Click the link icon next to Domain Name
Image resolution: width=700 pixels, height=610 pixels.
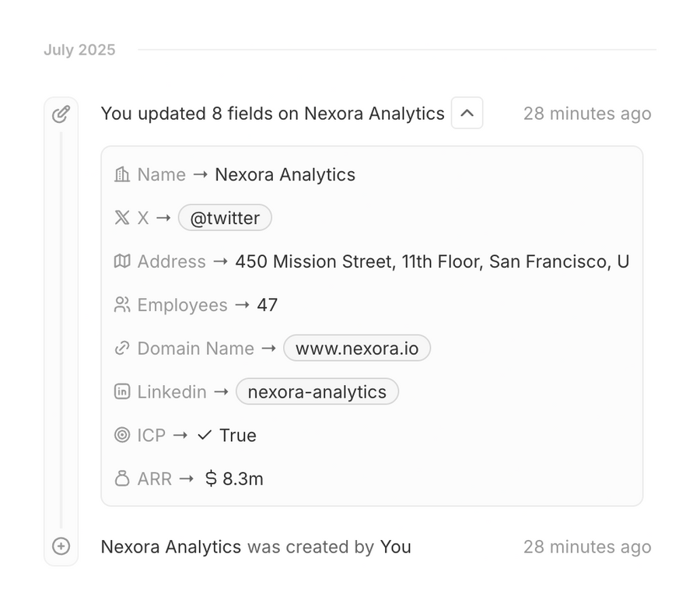[x=122, y=349]
